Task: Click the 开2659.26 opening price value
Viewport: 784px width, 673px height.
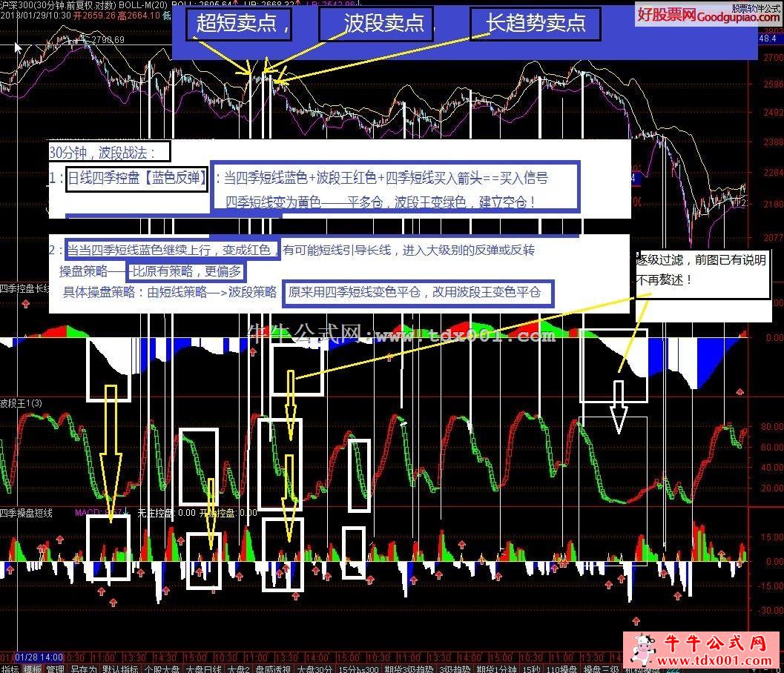Action: click(94, 16)
